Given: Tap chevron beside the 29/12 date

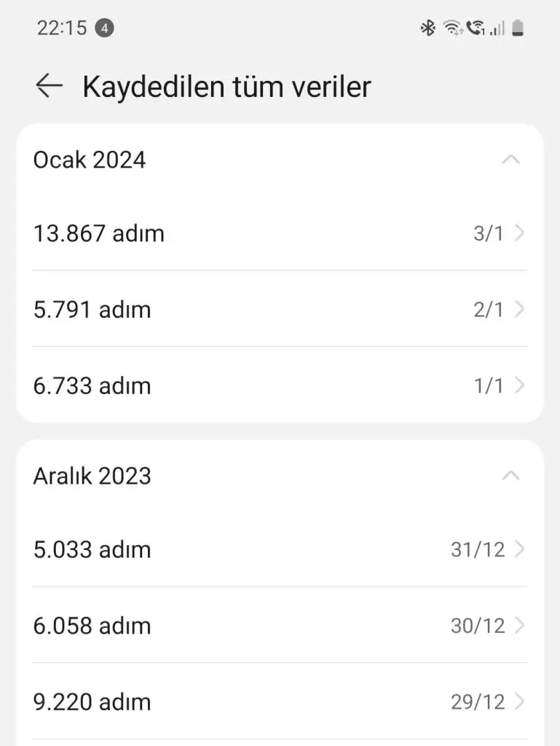Looking at the screenshot, I should 519,702.
